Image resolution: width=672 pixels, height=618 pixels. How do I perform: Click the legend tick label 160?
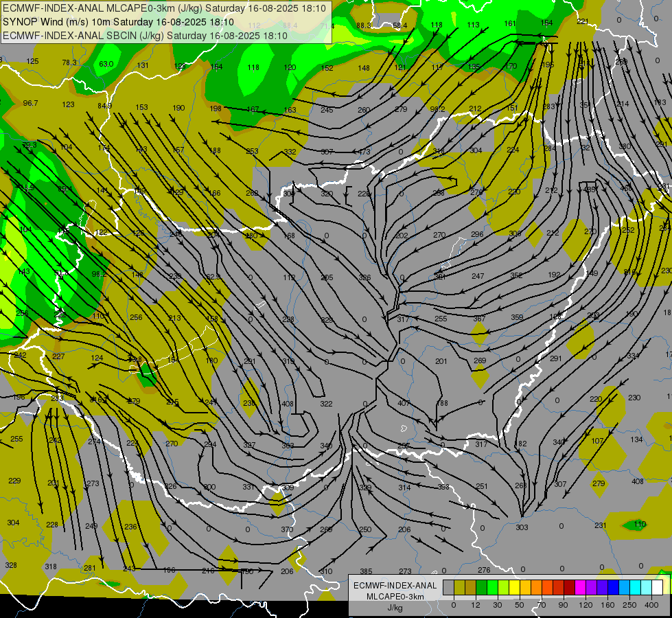point(607,605)
